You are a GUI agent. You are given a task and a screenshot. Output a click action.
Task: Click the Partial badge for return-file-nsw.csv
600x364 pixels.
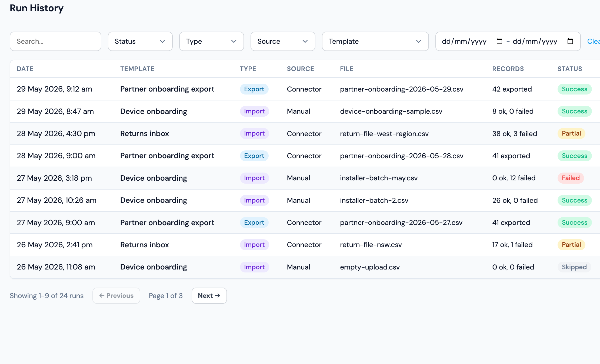tap(571, 245)
